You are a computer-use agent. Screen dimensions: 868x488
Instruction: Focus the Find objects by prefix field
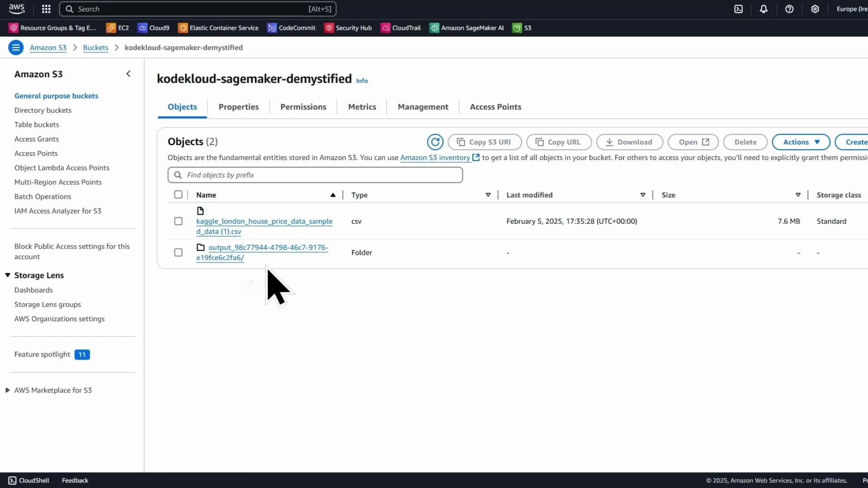point(315,175)
